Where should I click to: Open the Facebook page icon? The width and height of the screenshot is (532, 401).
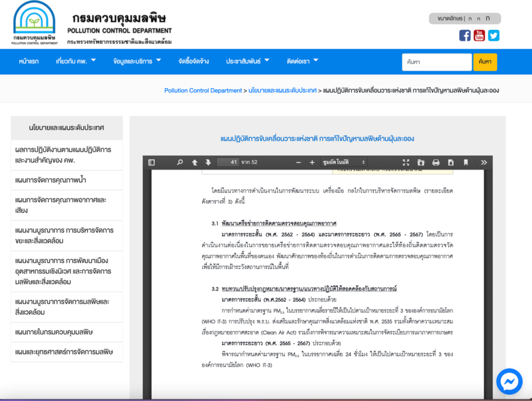coord(465,35)
